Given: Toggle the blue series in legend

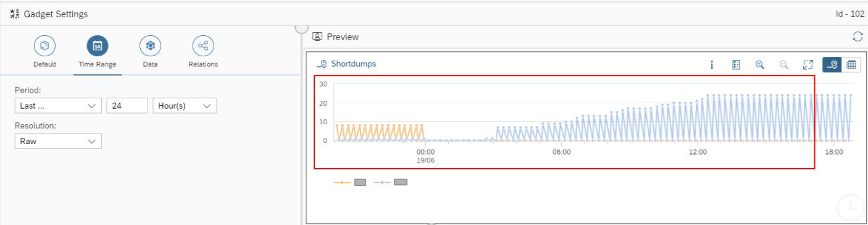Looking at the screenshot, I should pos(391,182).
